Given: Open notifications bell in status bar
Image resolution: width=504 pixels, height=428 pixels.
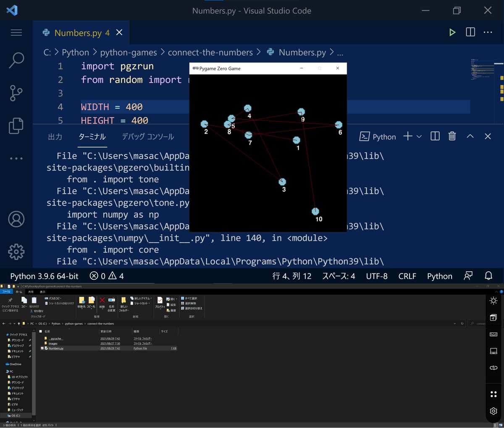Looking at the screenshot, I should [x=488, y=276].
